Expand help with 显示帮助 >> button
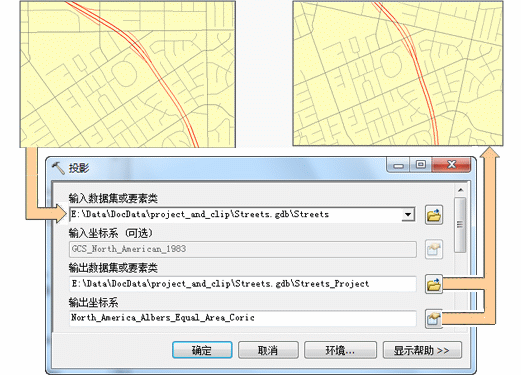This screenshot has width=521, height=375. (422, 350)
